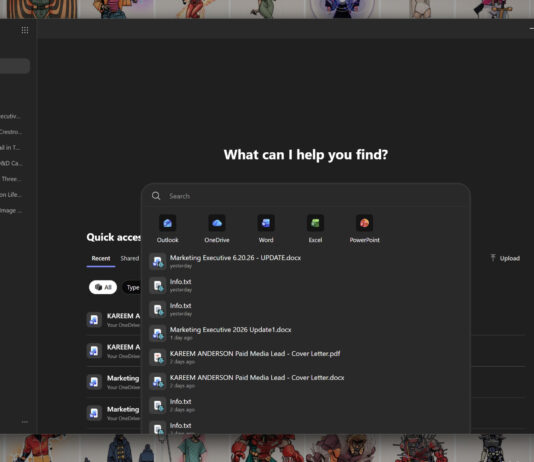Select the All filter pill
The height and width of the screenshot is (462, 534).
point(103,287)
